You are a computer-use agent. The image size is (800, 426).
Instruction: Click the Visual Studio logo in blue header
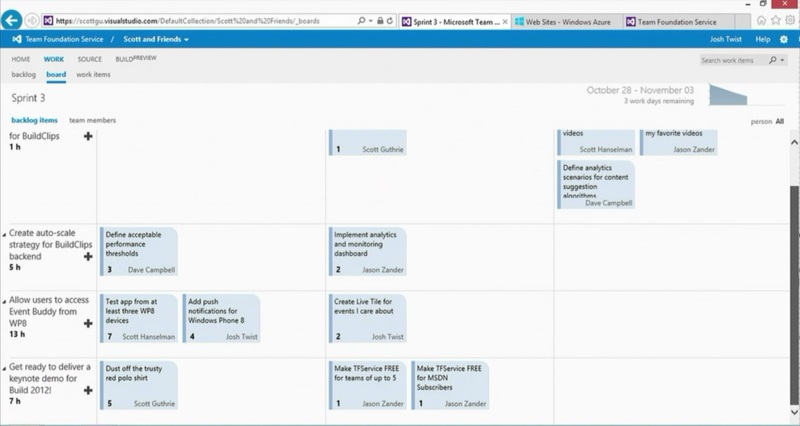click(16, 39)
